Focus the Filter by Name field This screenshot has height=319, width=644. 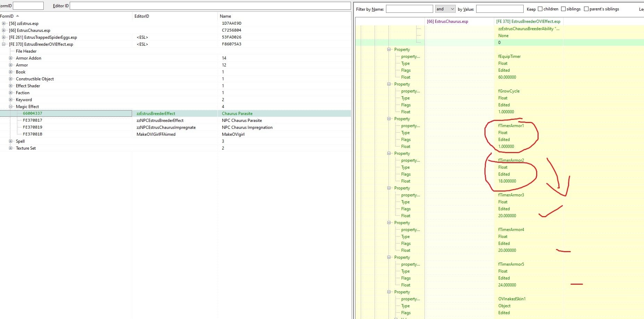(x=409, y=9)
